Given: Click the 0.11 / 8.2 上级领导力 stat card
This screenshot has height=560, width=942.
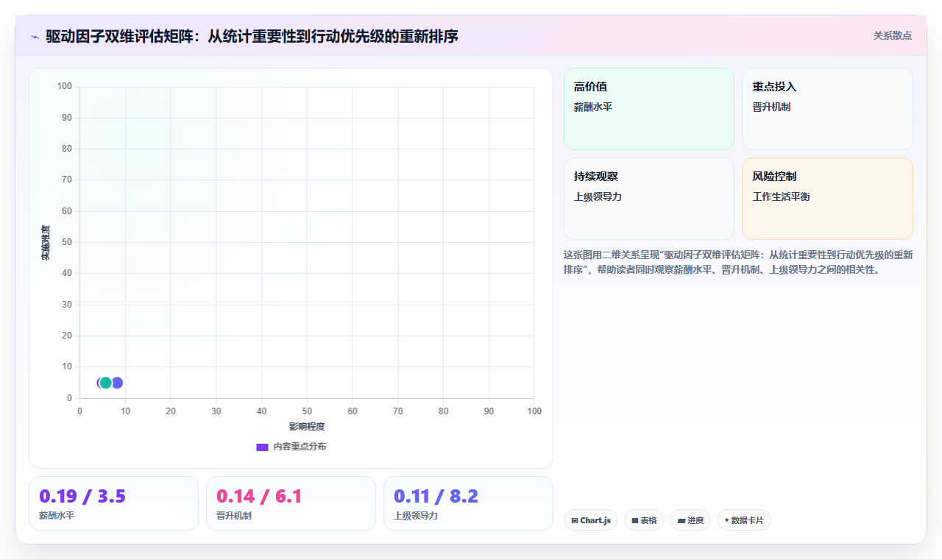Looking at the screenshot, I should click(468, 503).
